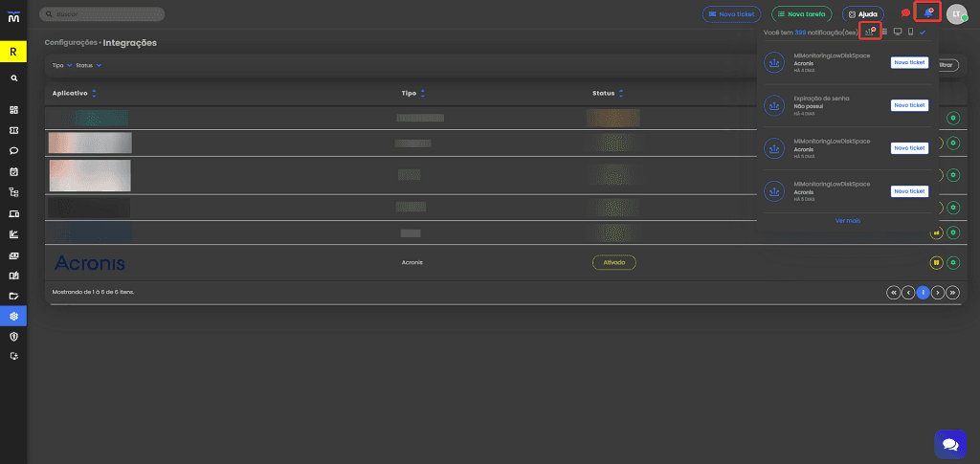Open Acronis integration settings gear
The width and height of the screenshot is (980, 464).
tap(953, 263)
